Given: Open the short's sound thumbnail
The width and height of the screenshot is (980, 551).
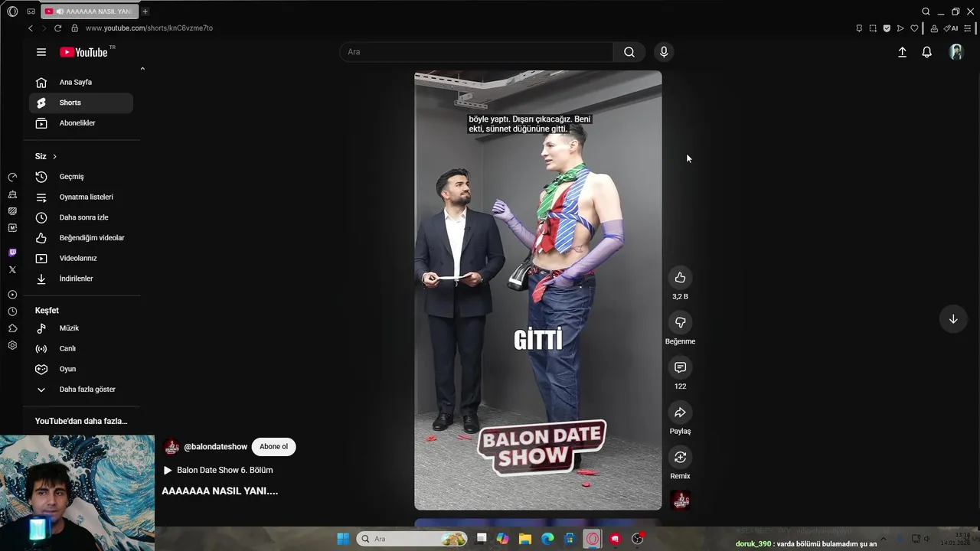Looking at the screenshot, I should click(680, 500).
